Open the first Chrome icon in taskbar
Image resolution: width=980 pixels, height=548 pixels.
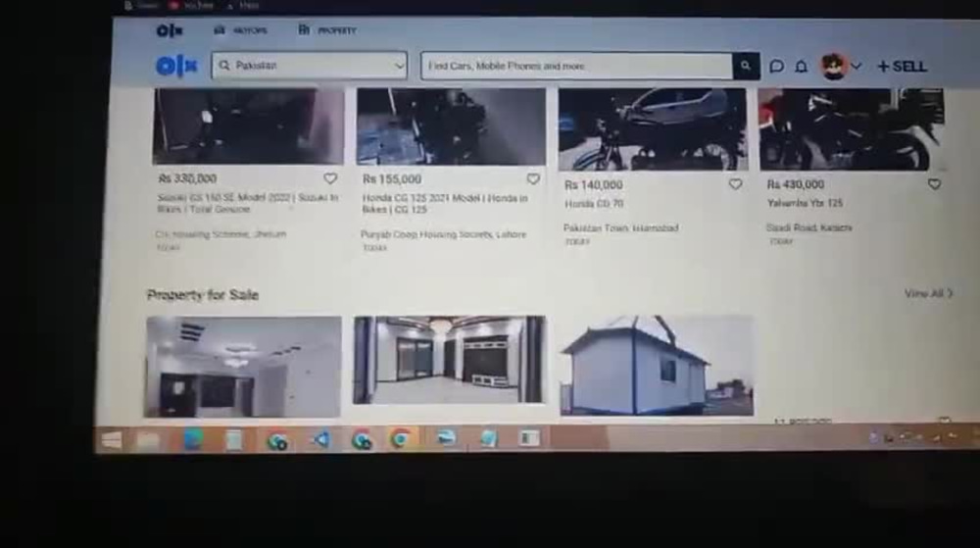(277, 440)
